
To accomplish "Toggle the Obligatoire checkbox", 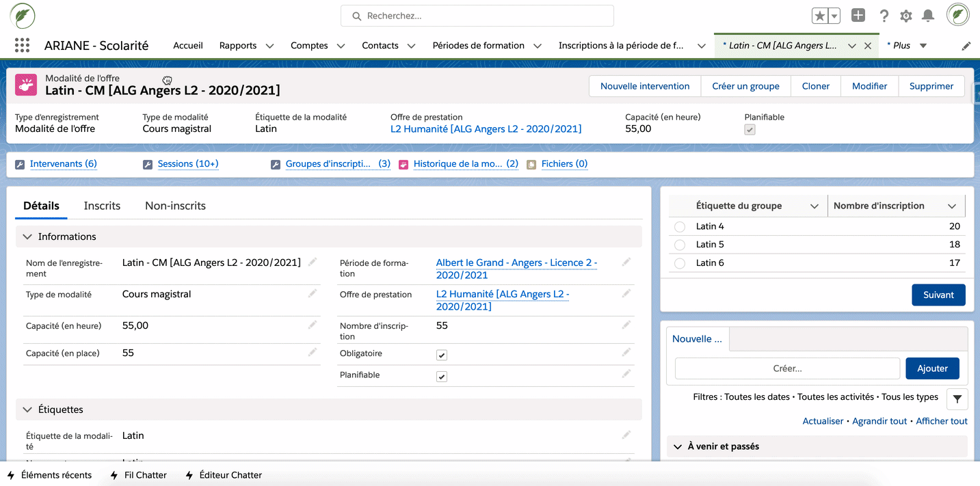I will click(x=442, y=355).
